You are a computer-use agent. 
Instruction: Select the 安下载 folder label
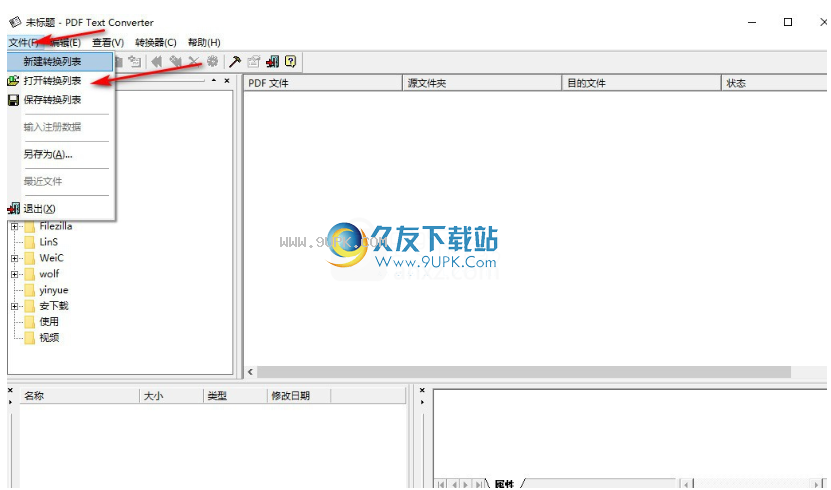tap(54, 306)
